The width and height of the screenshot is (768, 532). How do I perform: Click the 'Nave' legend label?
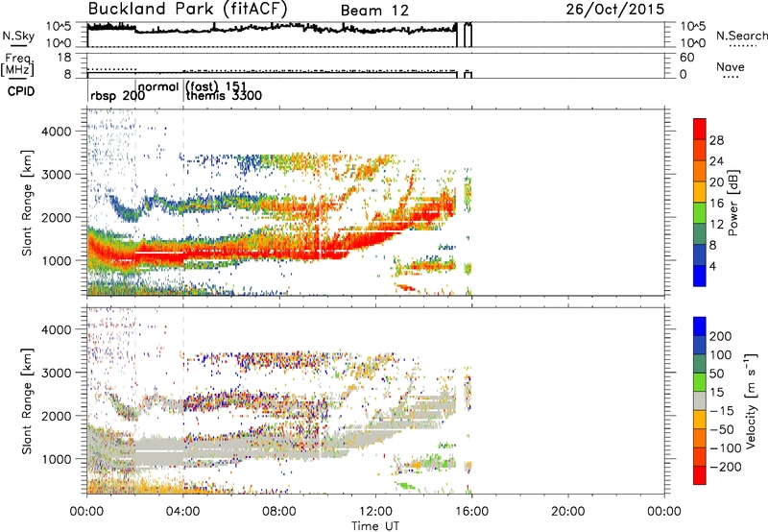tap(731, 67)
